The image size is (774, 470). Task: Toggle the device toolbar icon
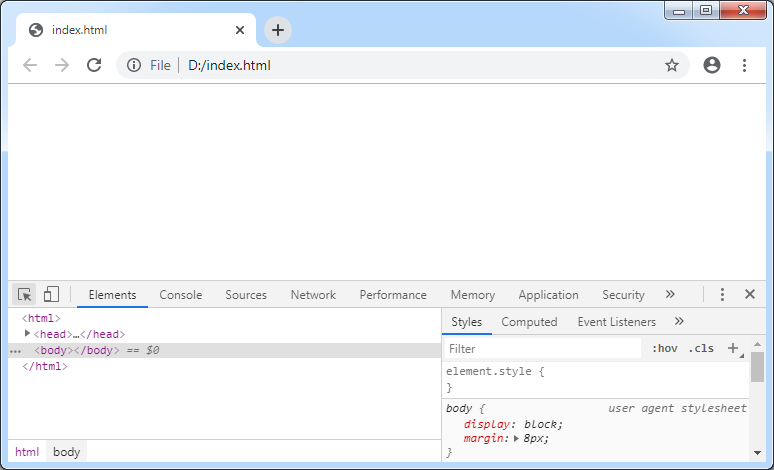tap(51, 295)
